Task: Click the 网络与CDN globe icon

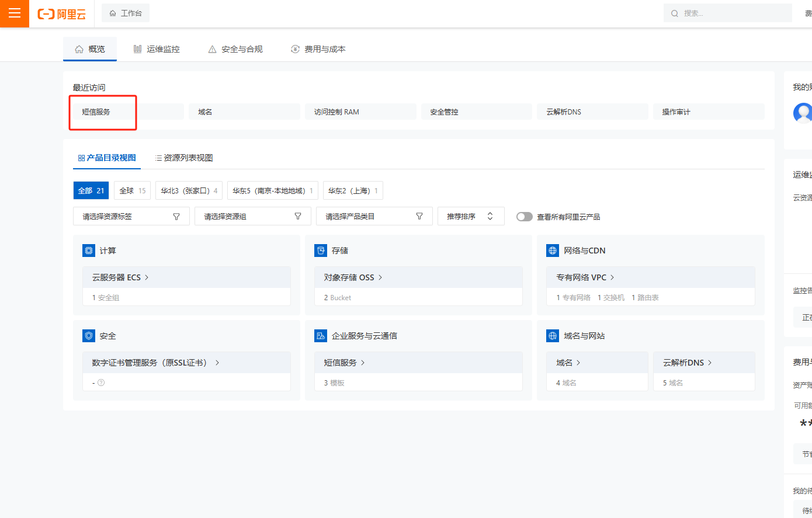Action: (553, 251)
